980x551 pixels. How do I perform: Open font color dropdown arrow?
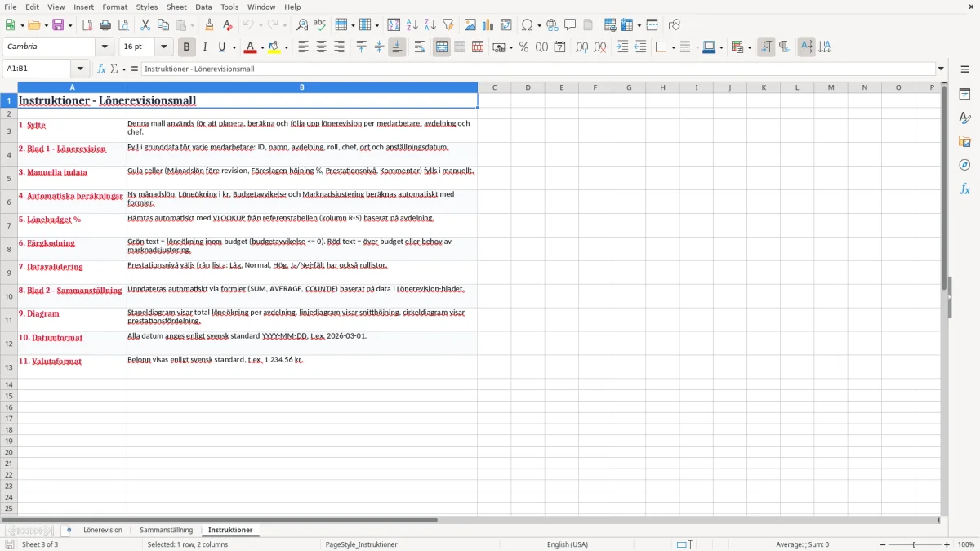(262, 47)
